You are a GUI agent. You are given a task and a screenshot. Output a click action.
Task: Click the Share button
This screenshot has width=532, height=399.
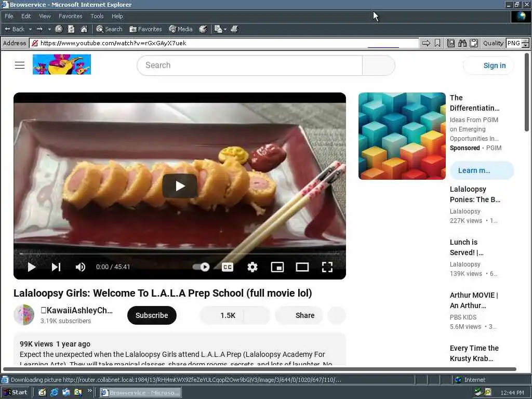299,315
